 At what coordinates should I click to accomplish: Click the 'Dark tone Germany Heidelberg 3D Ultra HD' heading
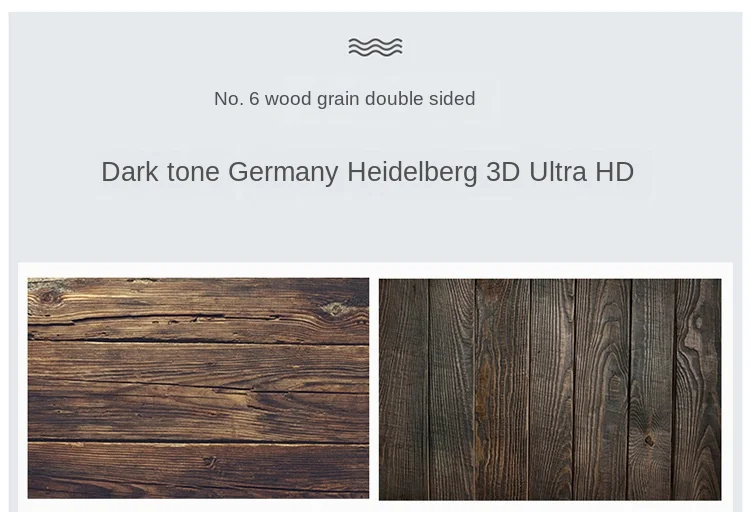pos(367,172)
